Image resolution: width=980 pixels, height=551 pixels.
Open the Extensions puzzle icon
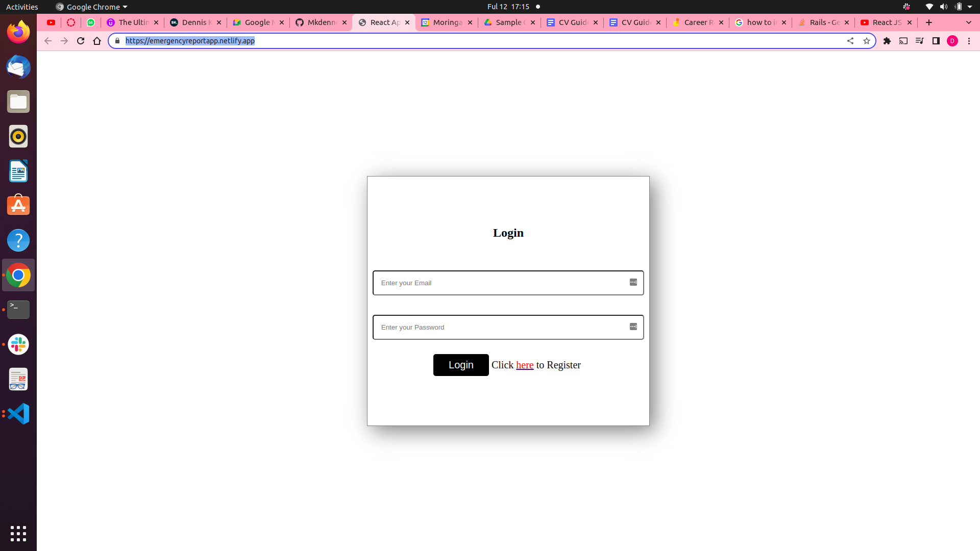[x=887, y=41]
